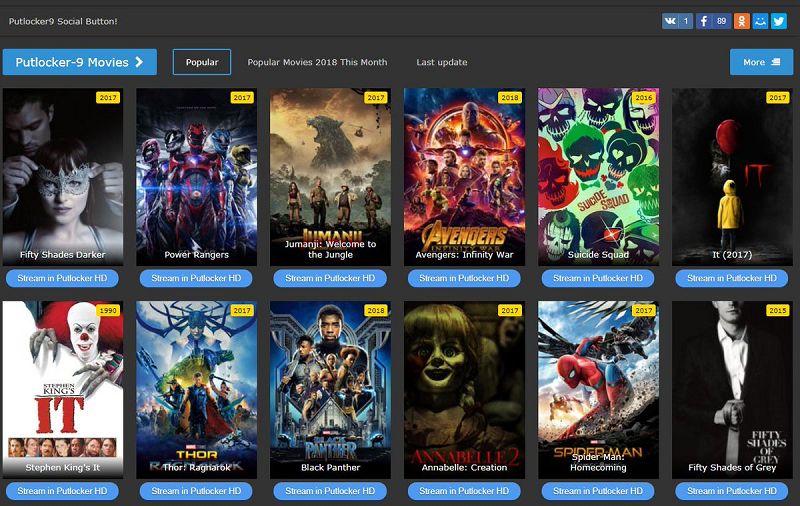Stream Fifty Shades of Grey in Putlocker HD
Image resolution: width=800 pixels, height=506 pixels.
coord(732,491)
